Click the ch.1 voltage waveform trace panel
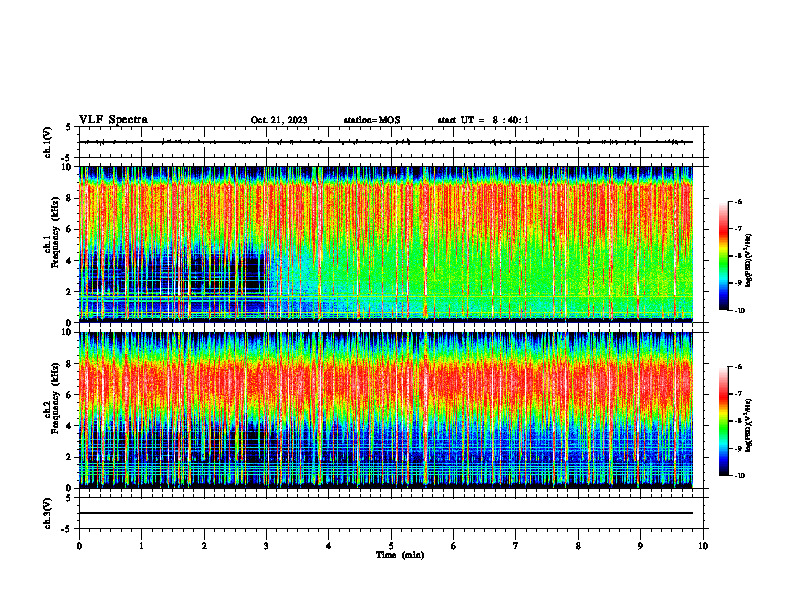This screenshot has height=612, width=792. (x=391, y=142)
